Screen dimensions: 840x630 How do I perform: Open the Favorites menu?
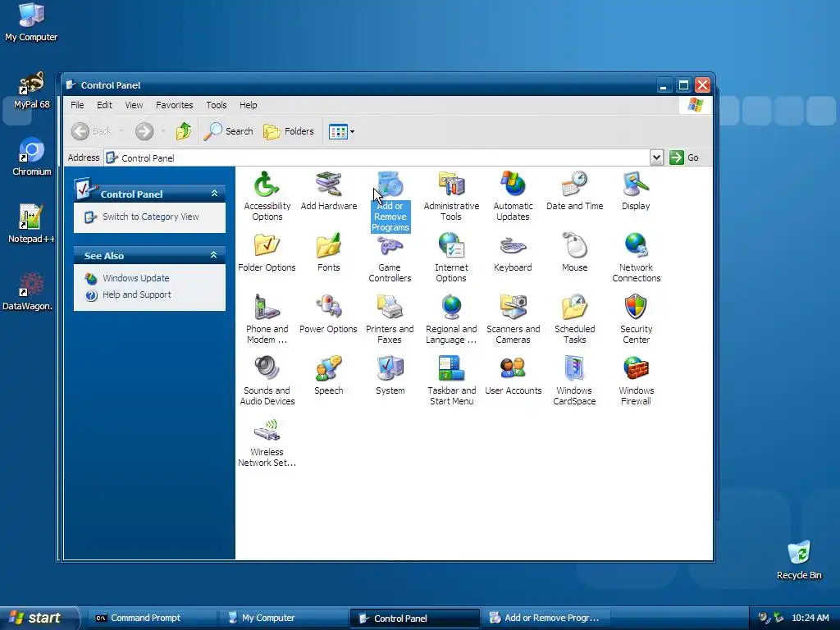coord(174,105)
